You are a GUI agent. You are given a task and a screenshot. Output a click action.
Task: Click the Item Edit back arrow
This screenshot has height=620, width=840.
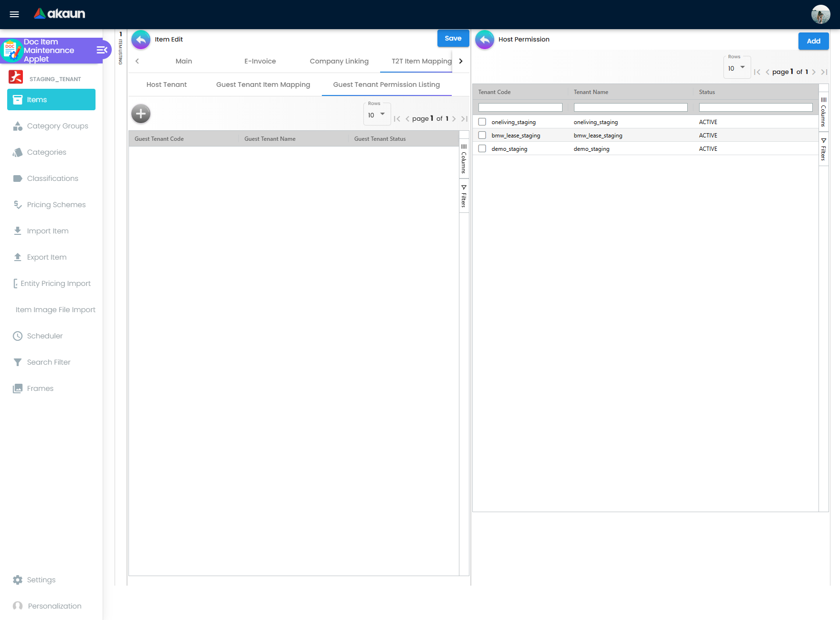pos(141,40)
